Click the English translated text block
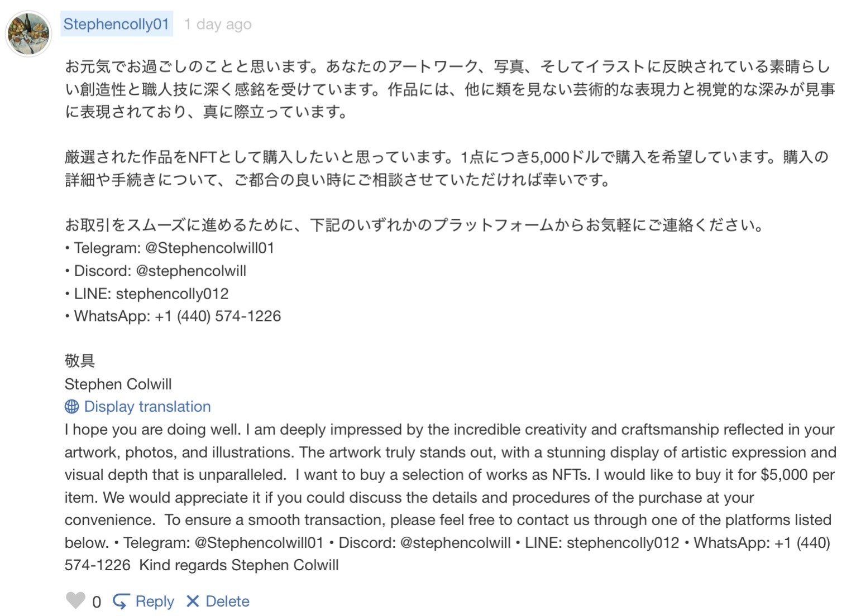This screenshot has width=856, height=616. pyautogui.click(x=447, y=497)
